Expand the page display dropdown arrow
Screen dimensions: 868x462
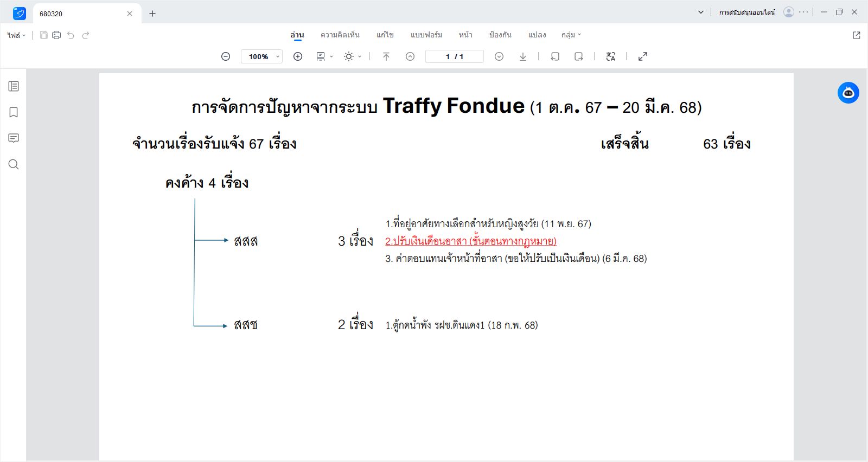tap(331, 56)
